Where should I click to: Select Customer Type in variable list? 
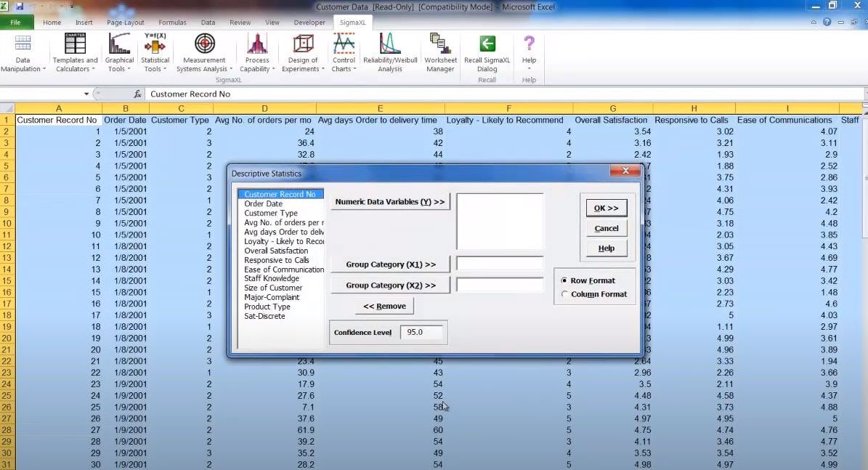[x=280, y=213]
